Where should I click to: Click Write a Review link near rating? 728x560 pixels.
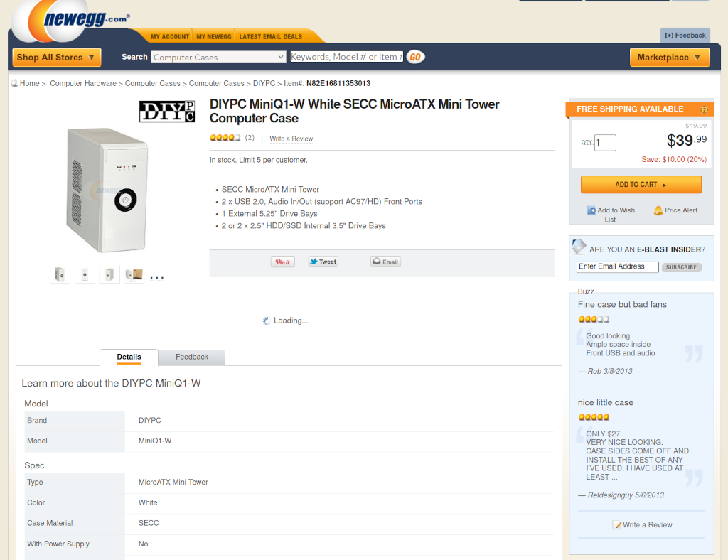[291, 139]
